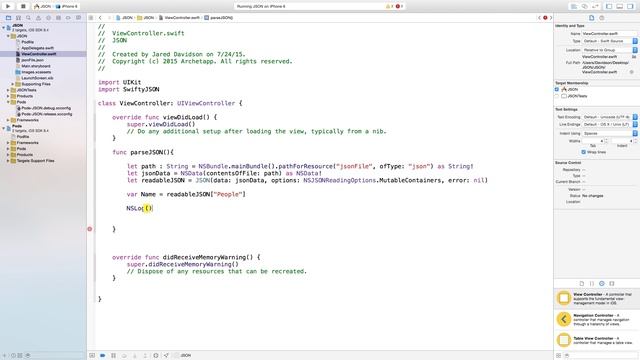Open the Text Encoding dropdown

tap(610, 117)
